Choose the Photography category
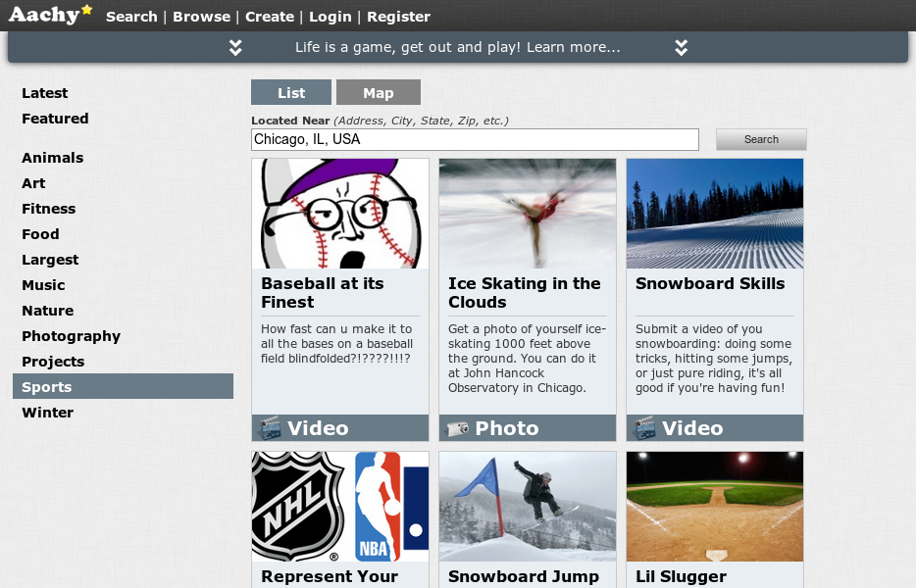This screenshot has width=916, height=588. [71, 336]
